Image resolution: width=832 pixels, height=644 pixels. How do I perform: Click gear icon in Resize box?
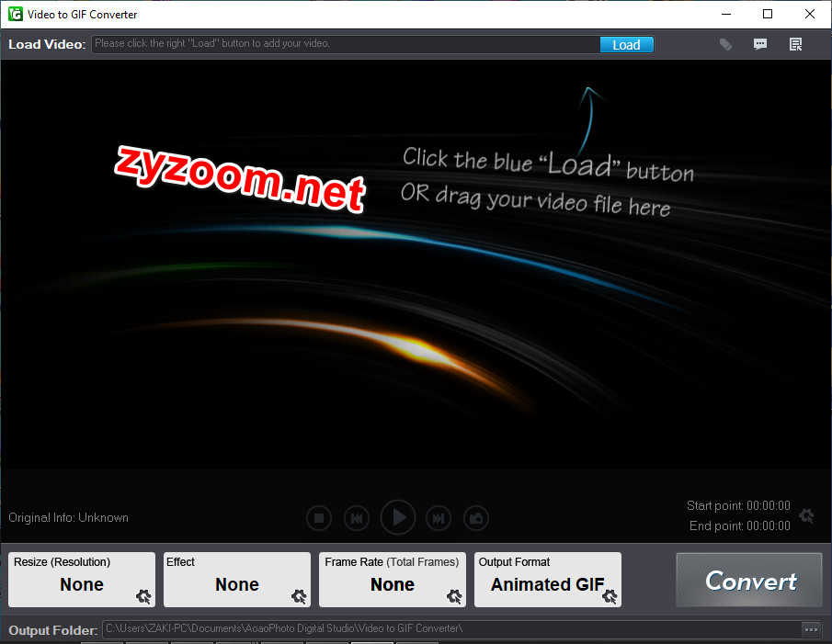coord(143,596)
